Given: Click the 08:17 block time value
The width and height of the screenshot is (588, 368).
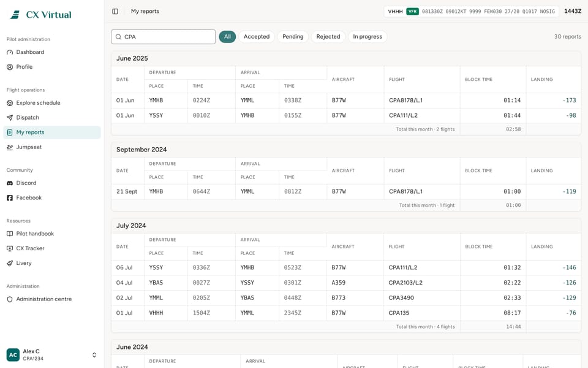Looking at the screenshot, I should [x=512, y=313].
